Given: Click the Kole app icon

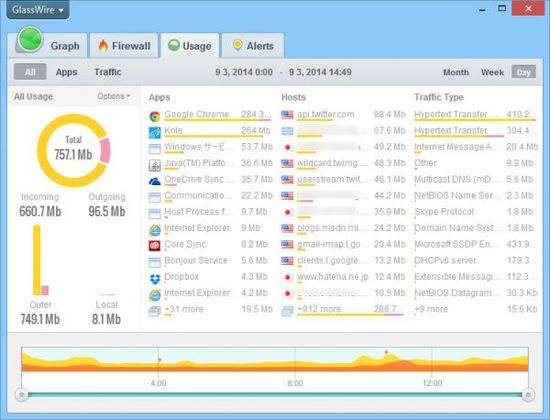Looking at the screenshot, I should point(154,132).
